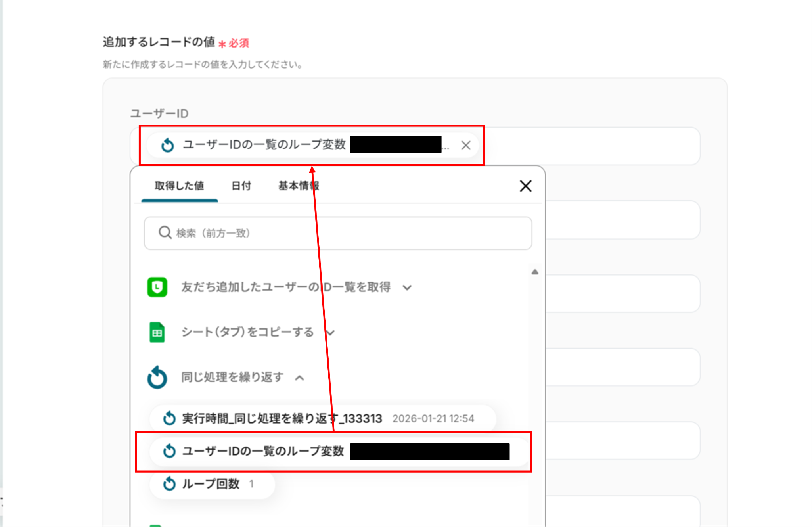Click loop icon in ユーザーID field chip
The image size is (812, 527).
point(168,145)
